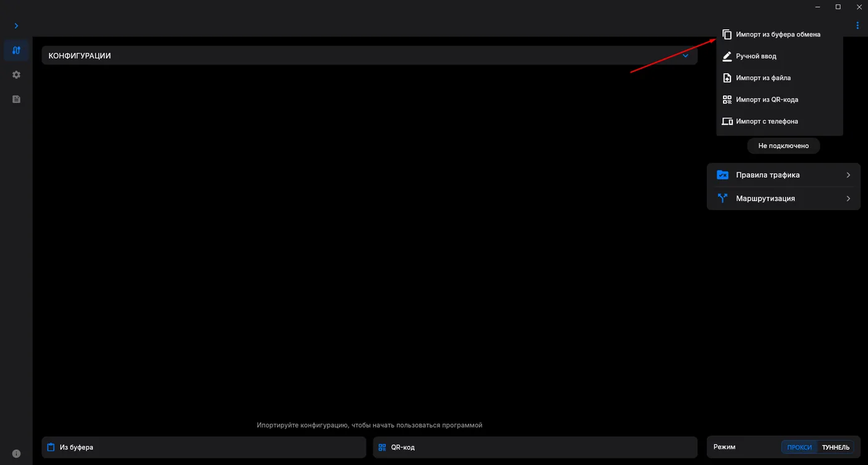Open the 'Правила трафика' section
868x465 pixels.
[784, 175]
